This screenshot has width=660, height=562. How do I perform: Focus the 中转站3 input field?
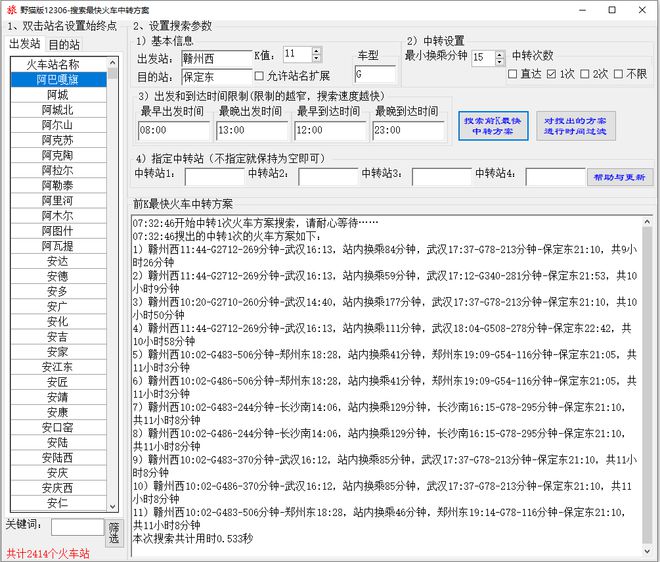[x=442, y=177]
